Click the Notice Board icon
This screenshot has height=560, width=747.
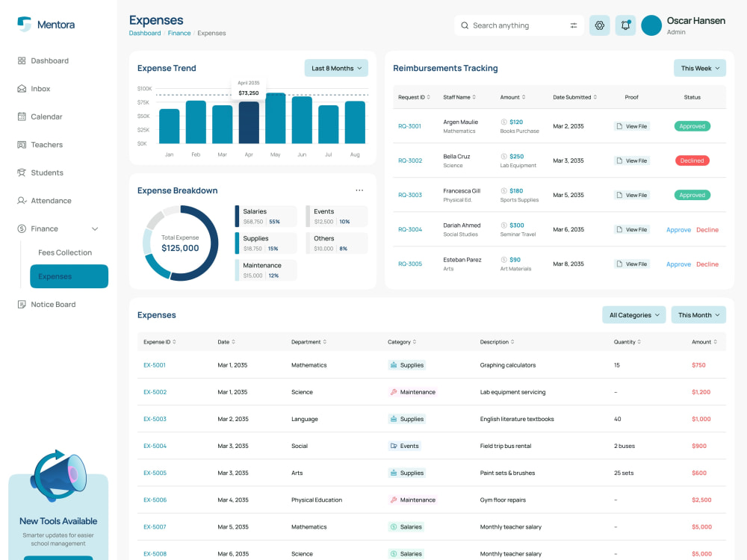tap(22, 305)
